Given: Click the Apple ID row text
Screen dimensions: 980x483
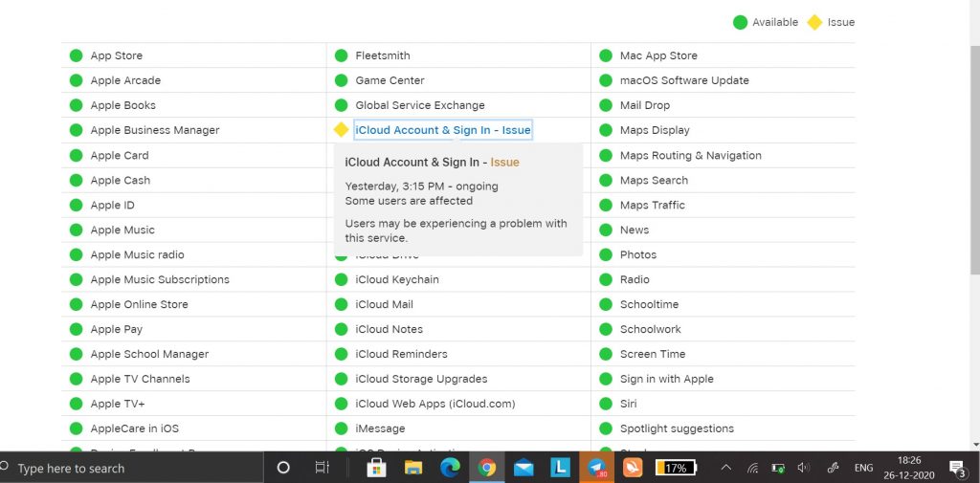Looking at the screenshot, I should click(x=113, y=205).
